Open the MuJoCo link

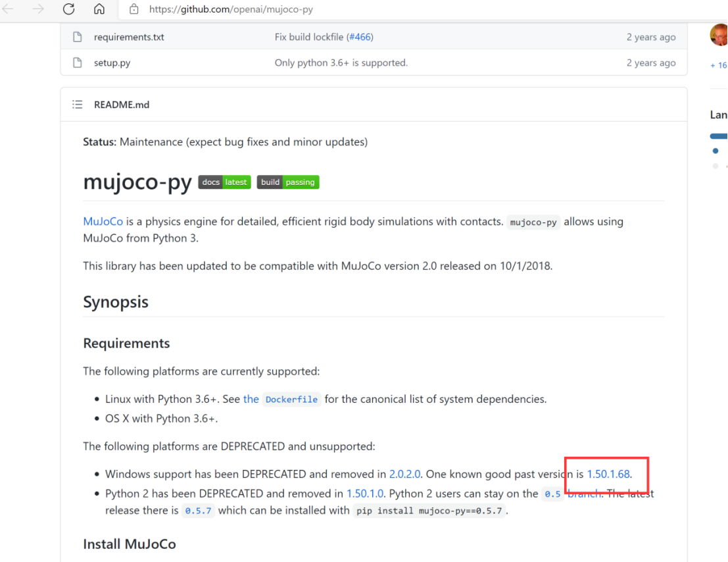pos(103,221)
